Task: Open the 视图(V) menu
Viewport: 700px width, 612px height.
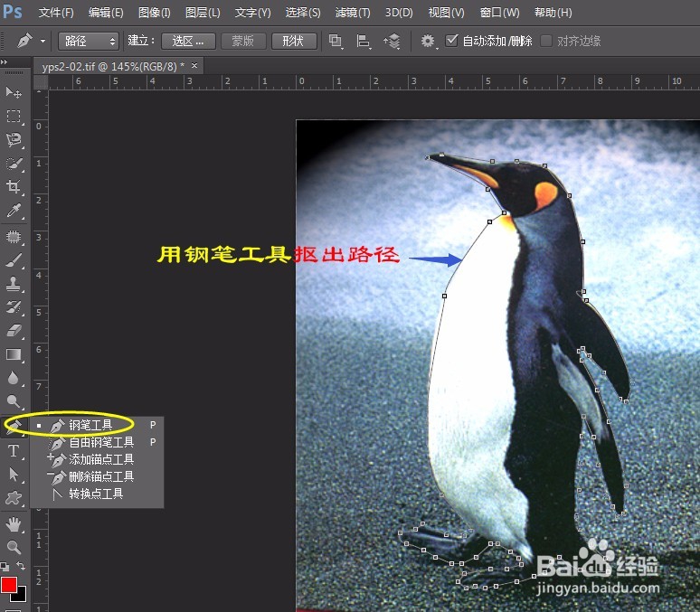Action: [447, 13]
